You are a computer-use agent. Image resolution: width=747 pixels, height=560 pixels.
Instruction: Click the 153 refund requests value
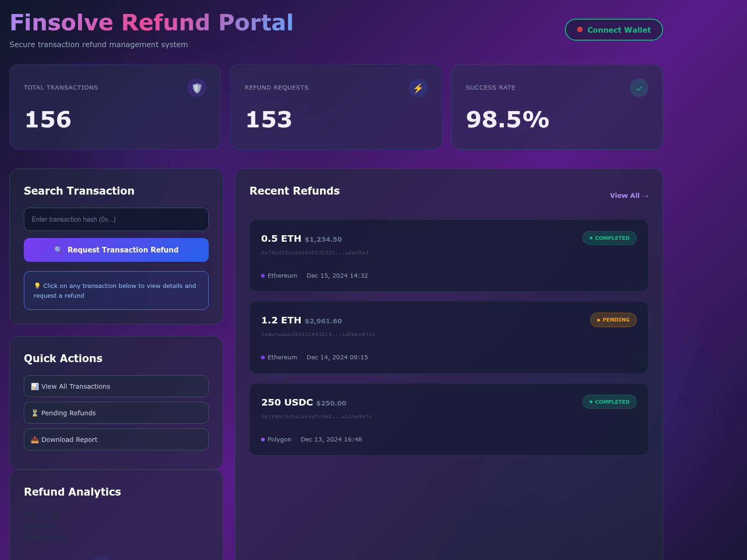click(269, 119)
